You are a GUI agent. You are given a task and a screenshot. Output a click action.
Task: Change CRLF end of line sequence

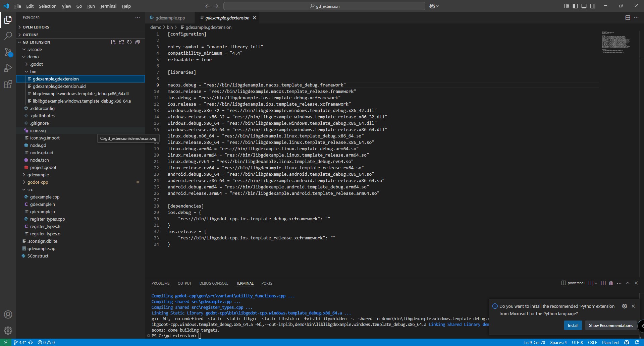click(592, 342)
